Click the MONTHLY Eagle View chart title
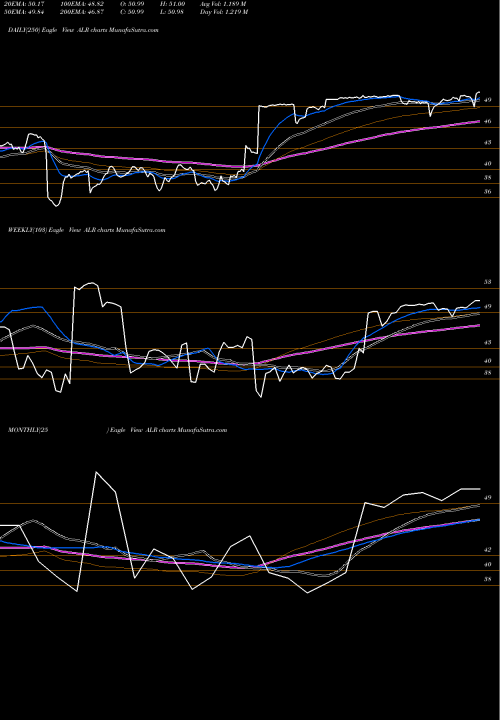This screenshot has width=500, height=720. [x=118, y=430]
